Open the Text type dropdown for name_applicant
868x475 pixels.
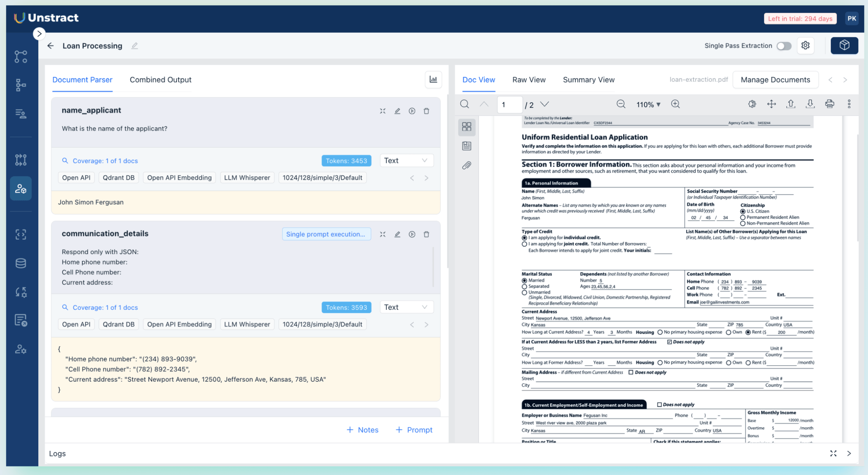406,161
